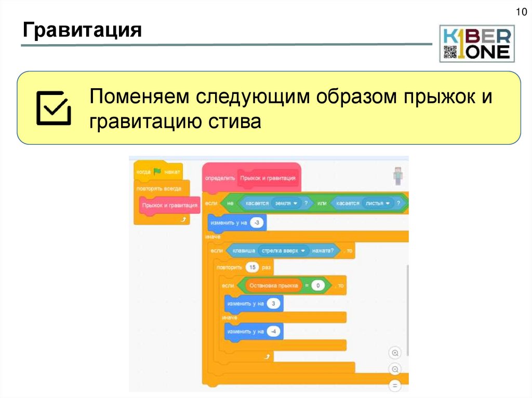This screenshot has height=398, width=532.
Task: Click the zoom-out magnifier icon
Action: click(x=394, y=369)
